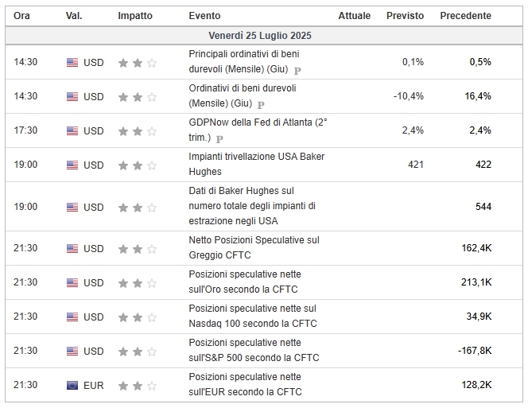Open Posizioni speculative nette sull'Oro event

click(x=245, y=282)
